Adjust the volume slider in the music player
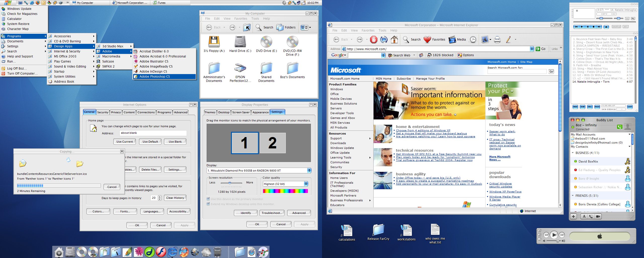This screenshot has width=644, height=258. pyautogui.click(x=601, y=18)
